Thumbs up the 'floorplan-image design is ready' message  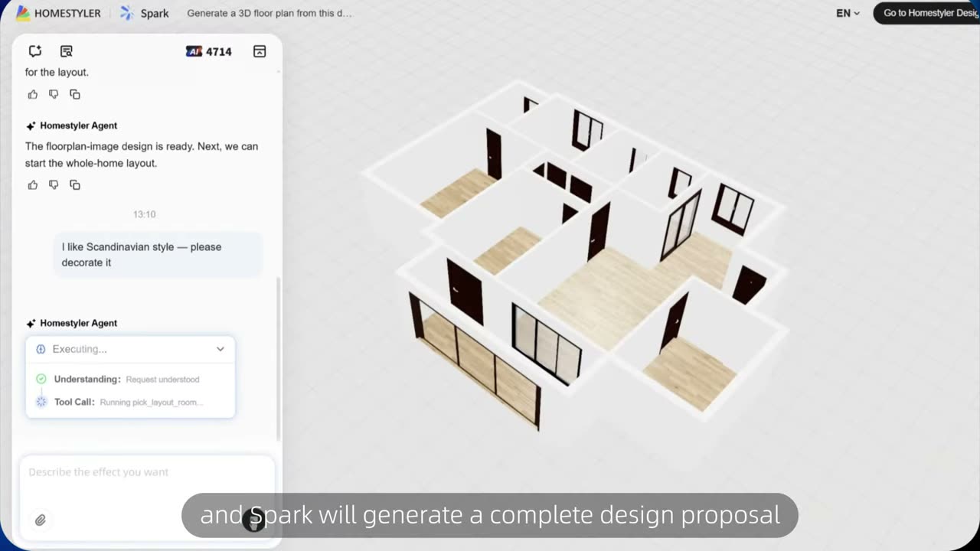[x=33, y=184]
